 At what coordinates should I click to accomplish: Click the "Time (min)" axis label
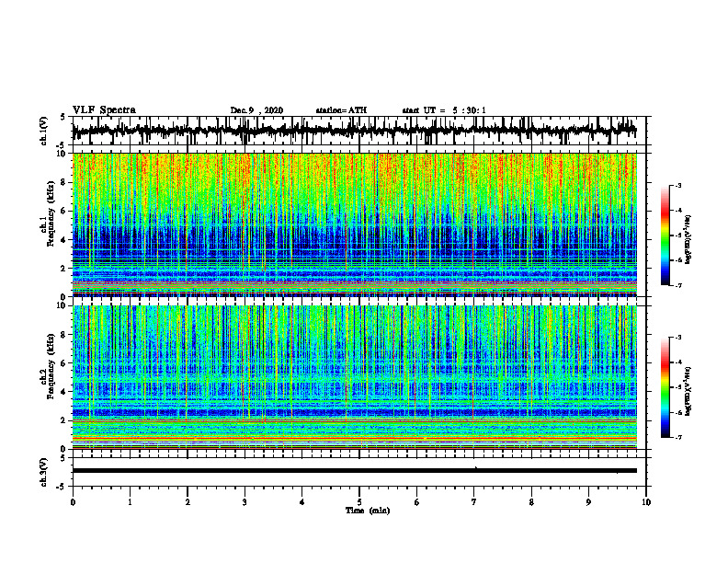(368, 511)
